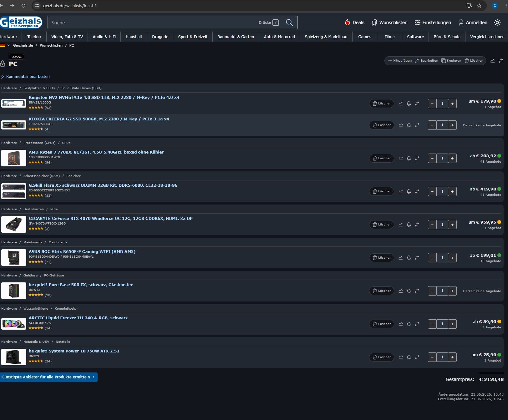Bookmark this page with star icon

point(479,6)
